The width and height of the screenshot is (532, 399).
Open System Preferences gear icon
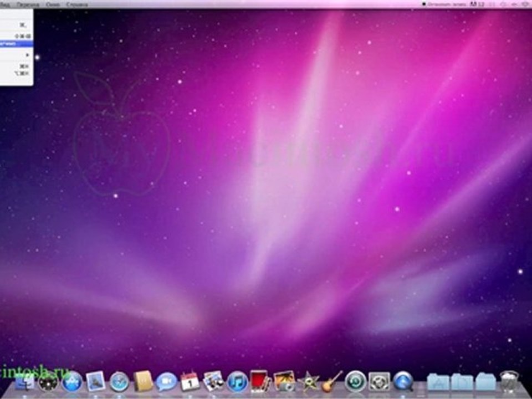coord(379,382)
